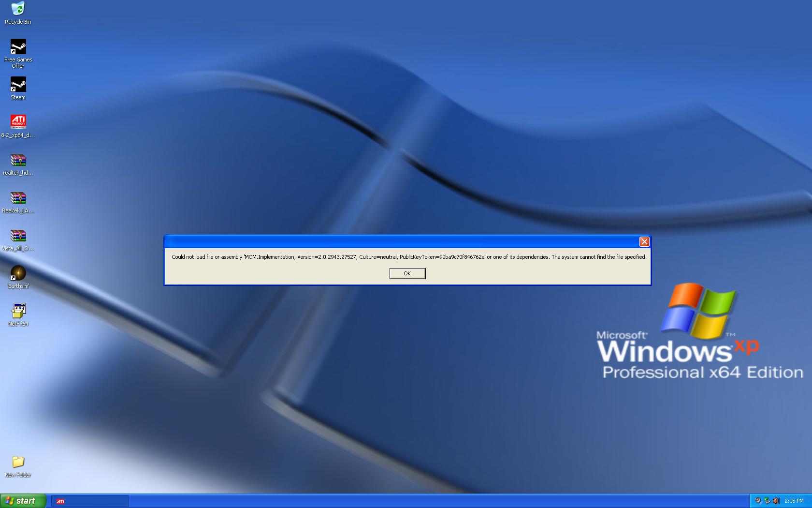Select the Realtek_LA archive icon
Viewport: 812px width, 508px height.
18,202
